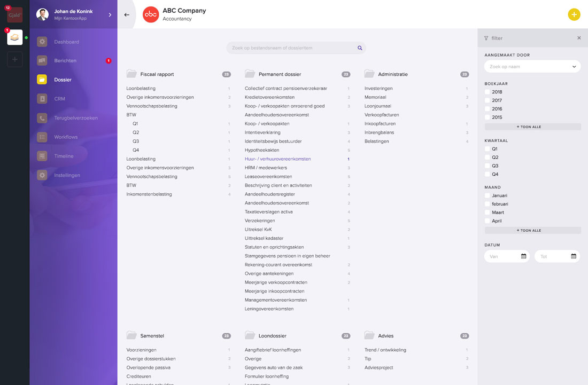Click the Gjald app icon in the dock
588x385 pixels.
pyautogui.click(x=14, y=14)
